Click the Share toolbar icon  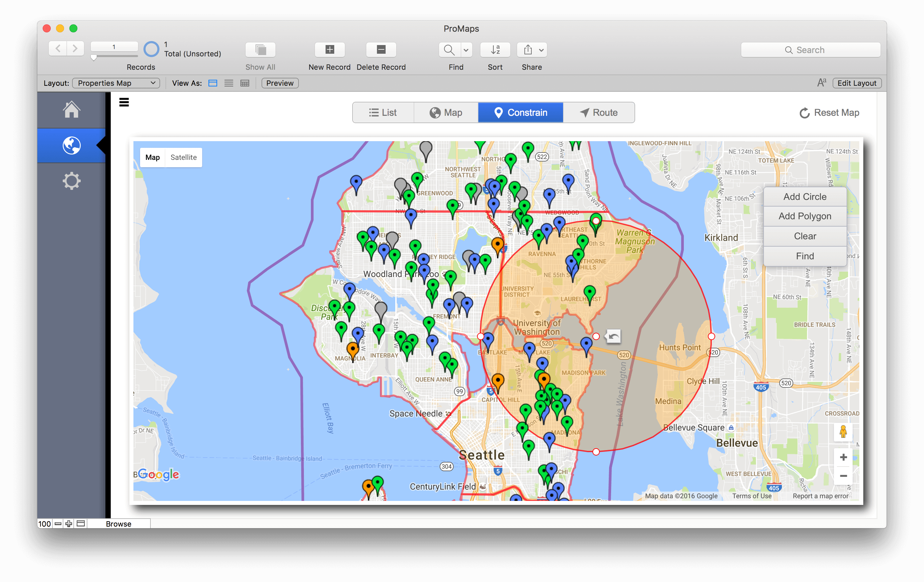tap(528, 49)
